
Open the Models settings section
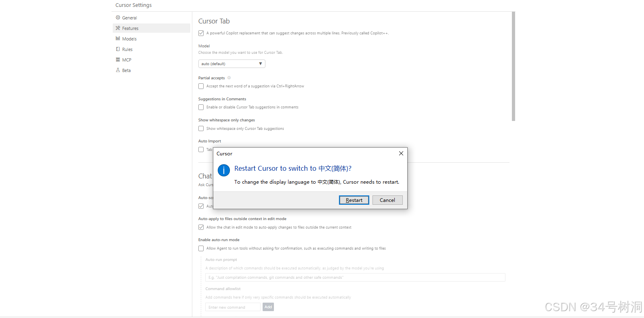(x=152, y=39)
